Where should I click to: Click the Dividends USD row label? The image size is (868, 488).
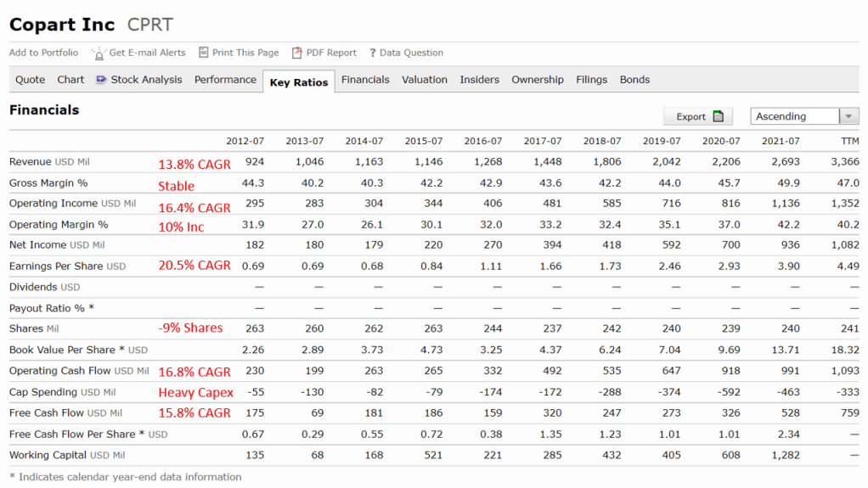point(44,287)
